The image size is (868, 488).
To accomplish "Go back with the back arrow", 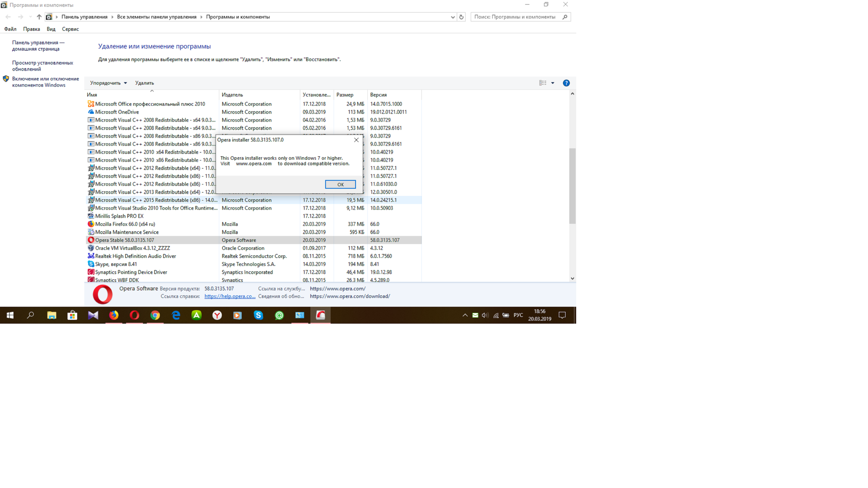I will tap(8, 17).
